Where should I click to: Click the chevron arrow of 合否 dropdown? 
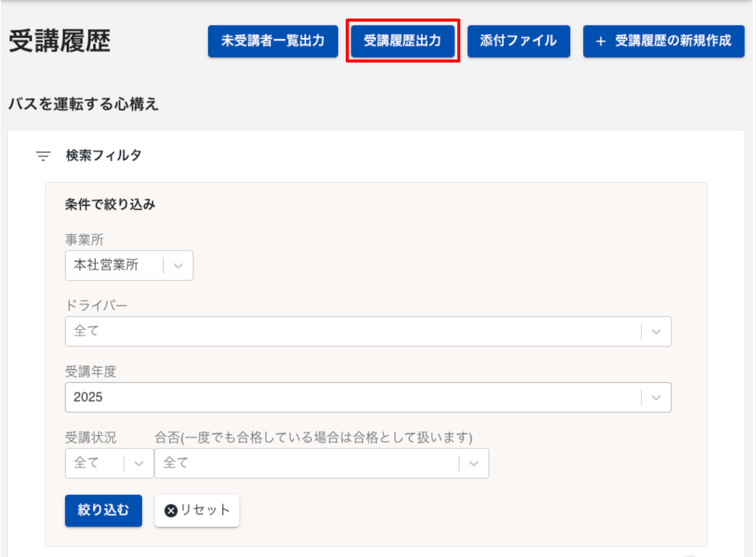(474, 464)
